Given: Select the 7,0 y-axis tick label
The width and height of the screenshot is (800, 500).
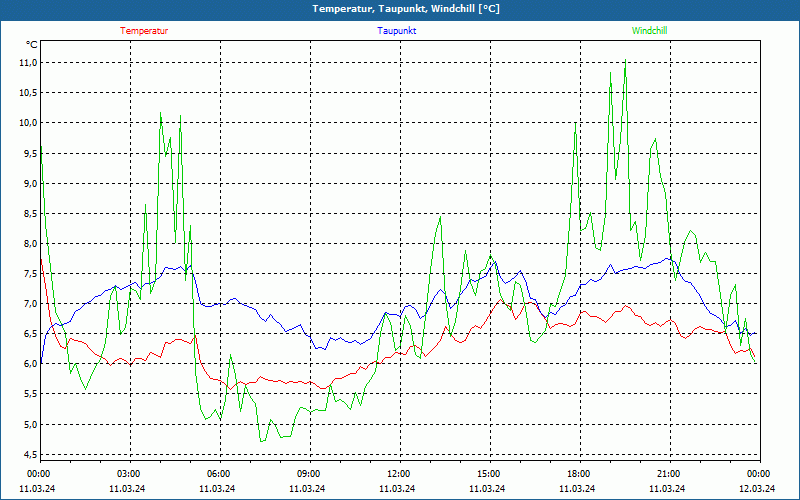Looking at the screenshot, I should pyautogui.click(x=29, y=304).
